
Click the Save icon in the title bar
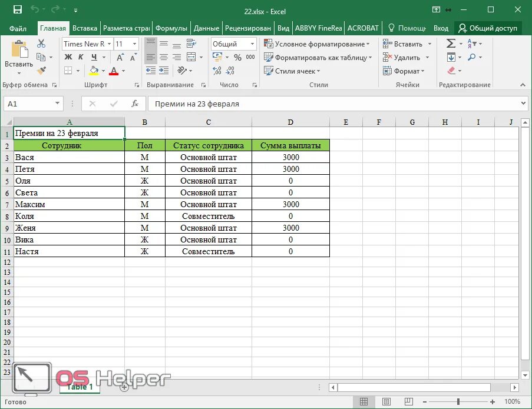click(x=18, y=10)
